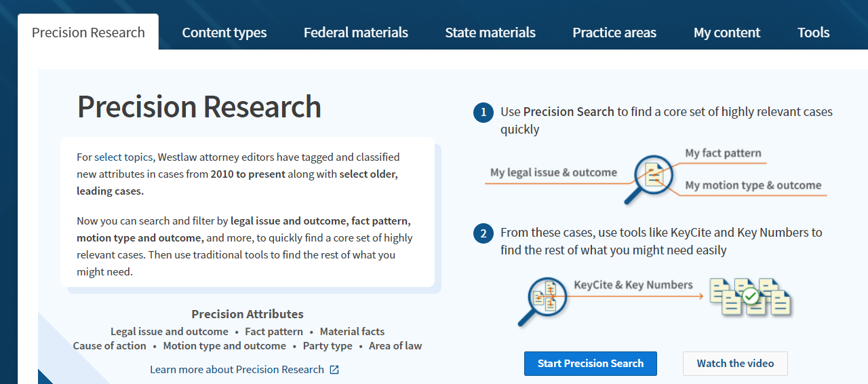Image resolution: width=868 pixels, height=384 pixels.
Task: Click the magnifying glass document icon in the step 1 diagram
Action: pos(652,178)
